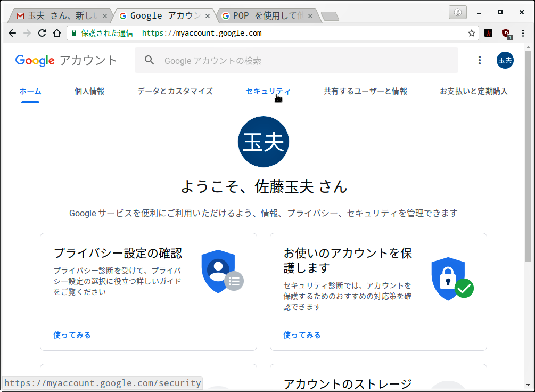
Task: Close the Google アカウント tab
Action: coord(208,16)
